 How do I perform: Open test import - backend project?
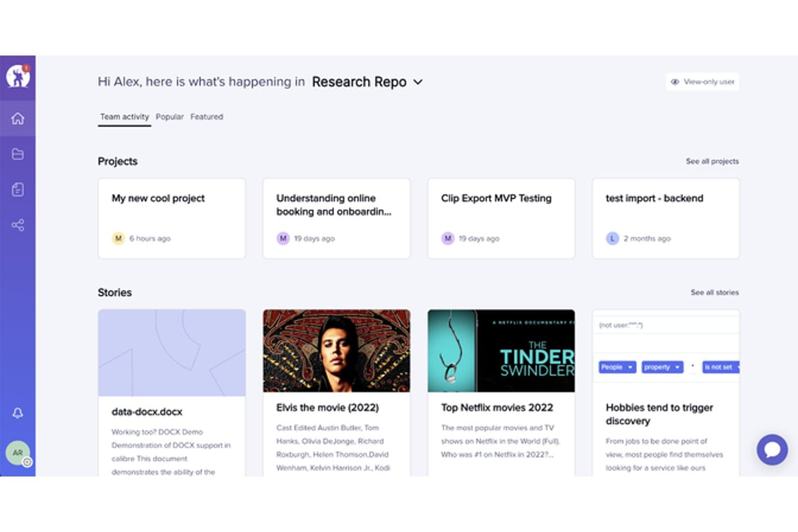[x=666, y=218]
